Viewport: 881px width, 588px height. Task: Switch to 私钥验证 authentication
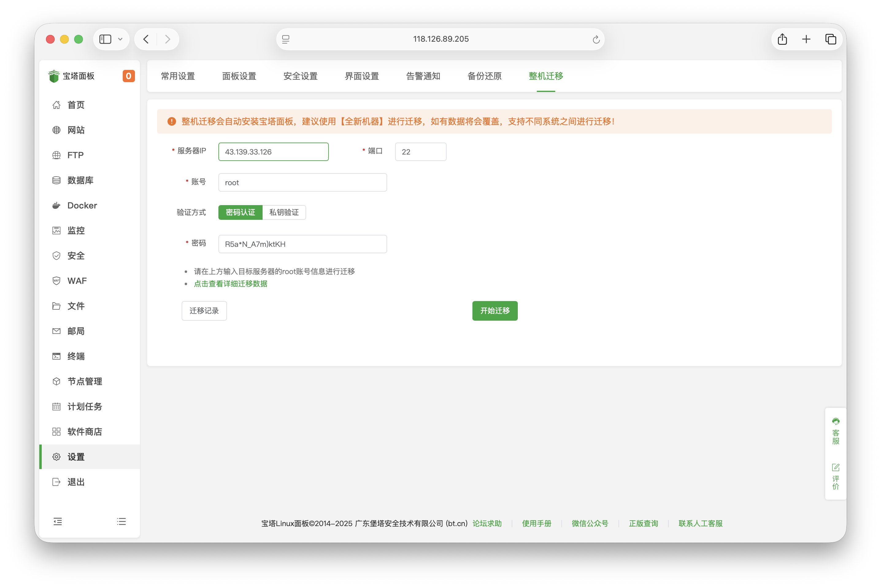284,212
